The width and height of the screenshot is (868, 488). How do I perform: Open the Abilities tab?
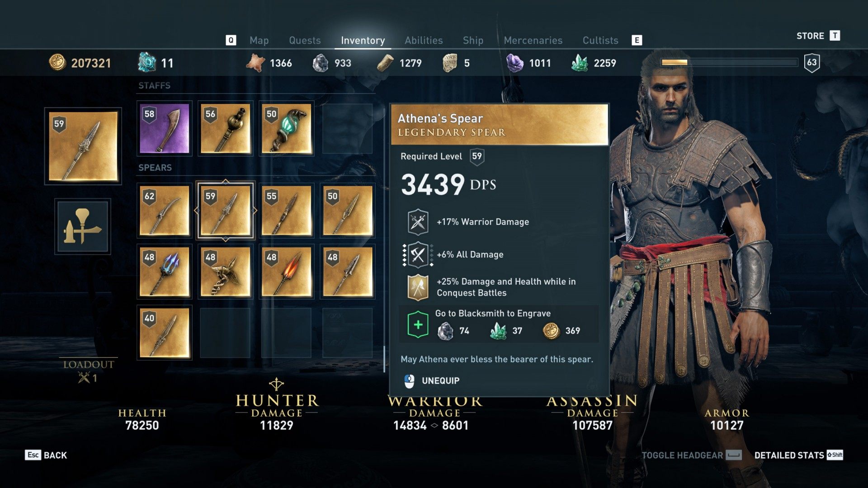(x=424, y=40)
